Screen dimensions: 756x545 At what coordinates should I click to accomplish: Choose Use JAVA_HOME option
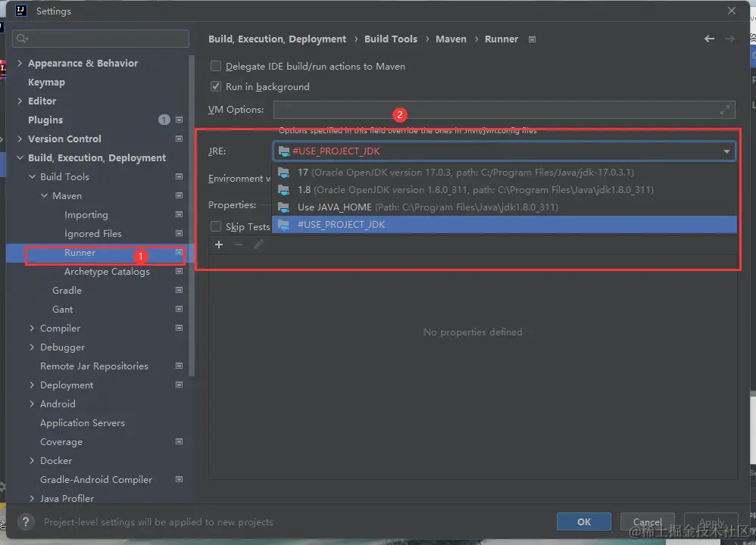pos(505,207)
